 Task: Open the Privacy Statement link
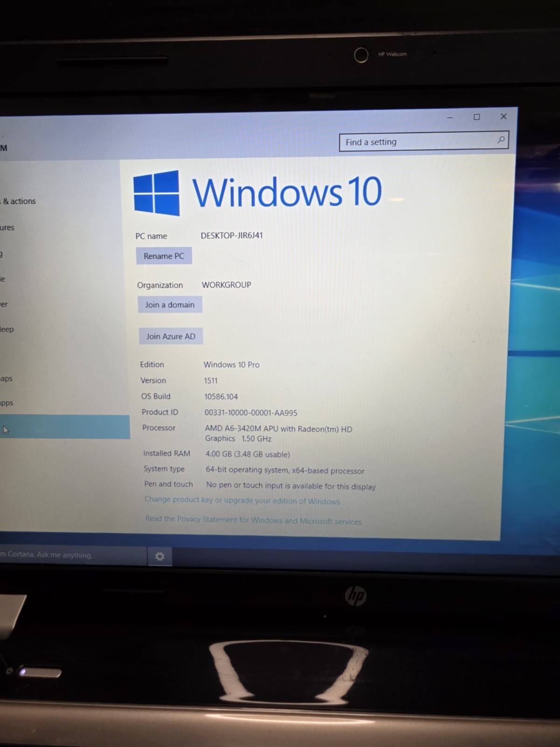pos(253,520)
